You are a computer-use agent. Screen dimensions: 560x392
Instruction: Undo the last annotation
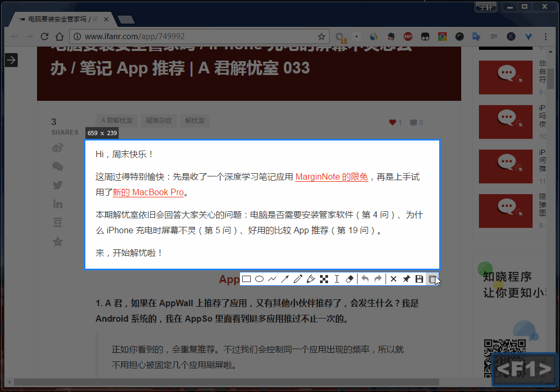coord(365,279)
